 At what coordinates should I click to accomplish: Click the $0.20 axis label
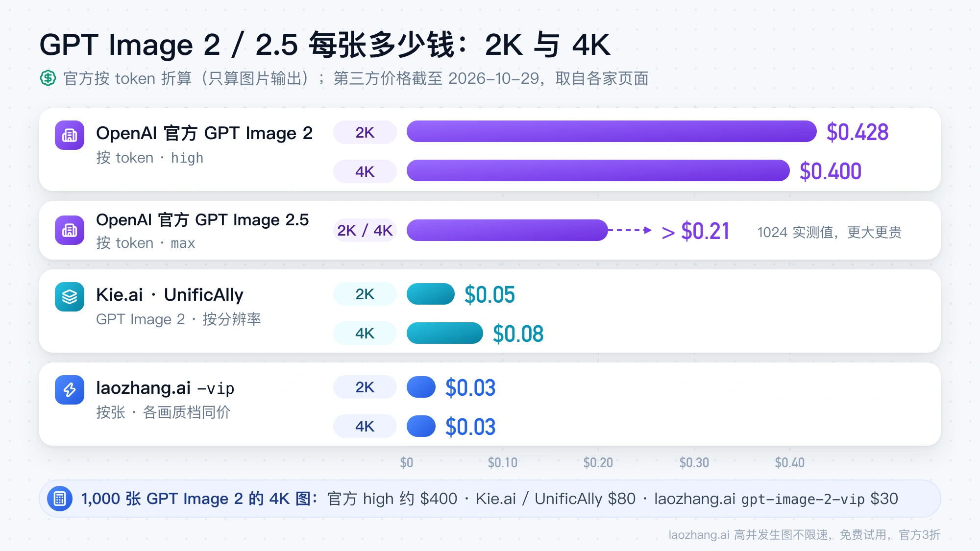tap(598, 462)
